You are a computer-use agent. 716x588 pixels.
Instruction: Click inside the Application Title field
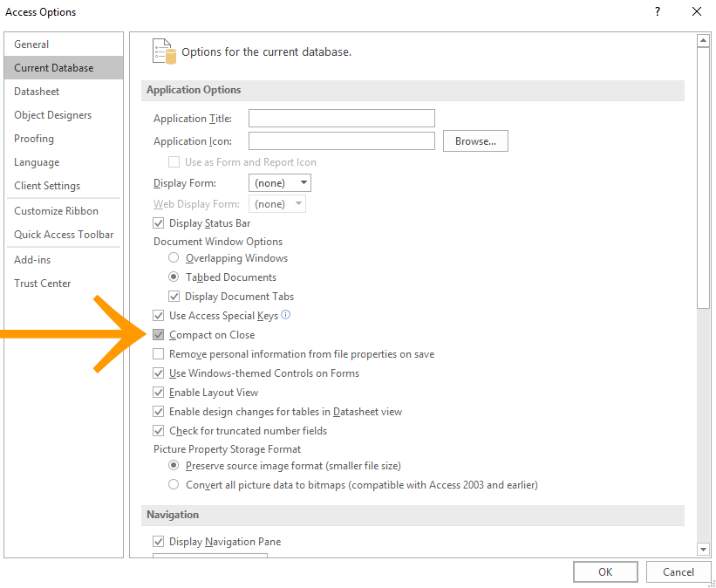tap(341, 118)
